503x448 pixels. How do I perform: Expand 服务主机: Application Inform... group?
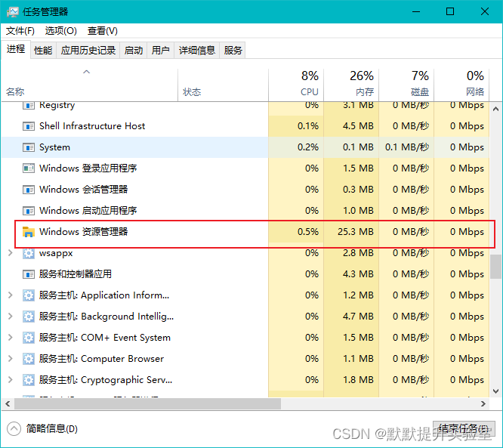[x=11, y=295]
